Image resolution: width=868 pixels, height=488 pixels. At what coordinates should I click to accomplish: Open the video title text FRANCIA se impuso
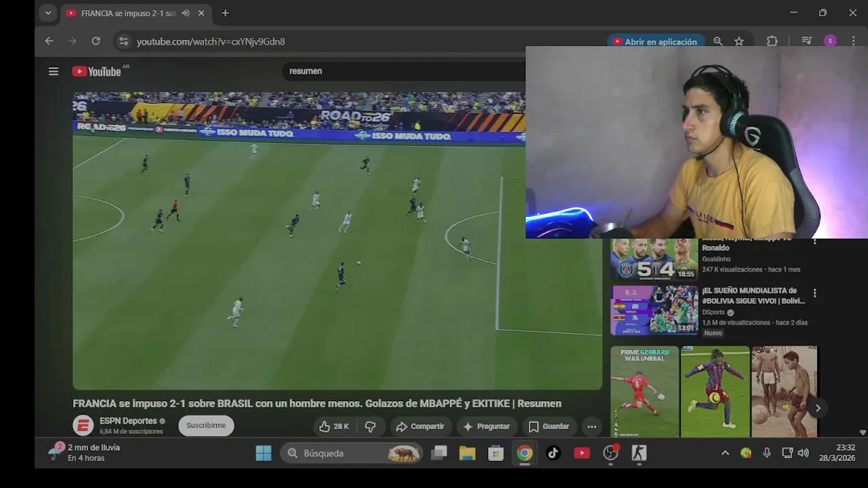click(317, 403)
